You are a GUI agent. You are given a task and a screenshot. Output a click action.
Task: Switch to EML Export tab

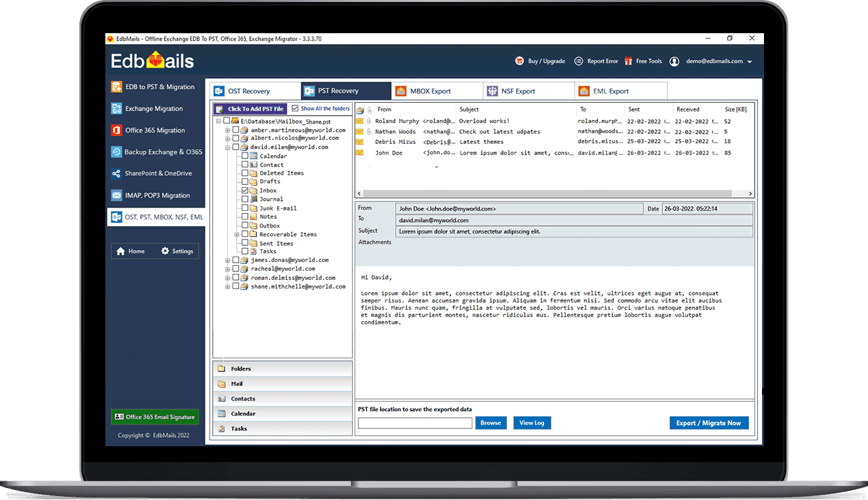coord(621,91)
